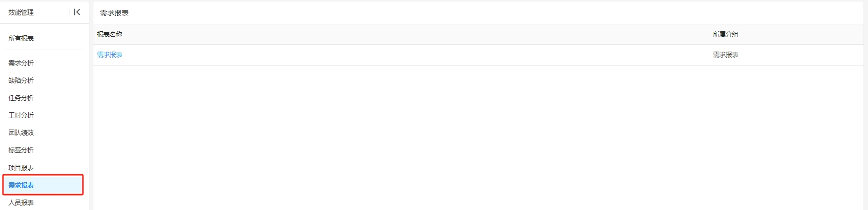Click the 需求报表 group cell under 所属分组
The width and height of the screenshot is (868, 210).
click(725, 55)
